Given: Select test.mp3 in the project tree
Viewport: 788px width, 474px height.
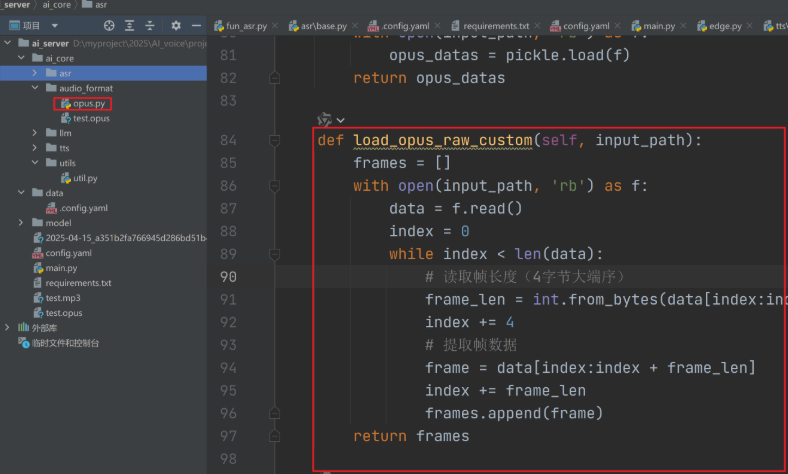Looking at the screenshot, I should (x=57, y=298).
